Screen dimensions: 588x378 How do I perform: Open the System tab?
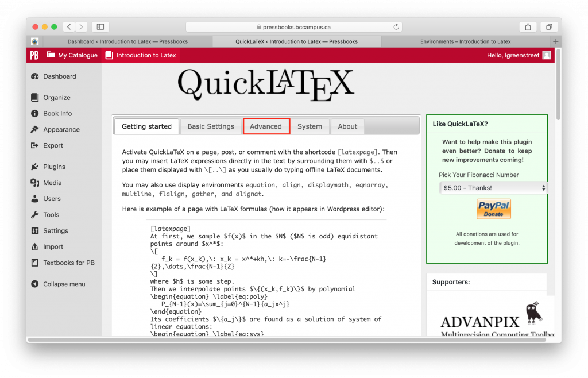(310, 126)
